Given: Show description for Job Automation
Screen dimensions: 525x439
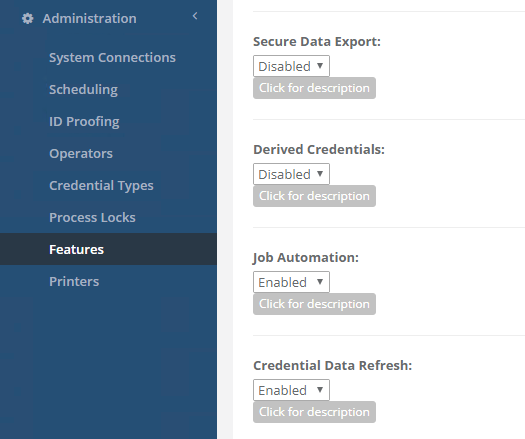Looking at the screenshot, I should 314,304.
